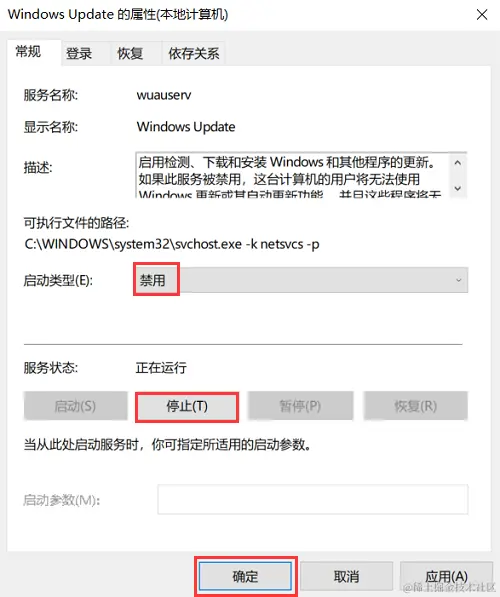The height and width of the screenshot is (597, 500).
Task: Click the 暂停(P) button
Action: pyautogui.click(x=300, y=406)
